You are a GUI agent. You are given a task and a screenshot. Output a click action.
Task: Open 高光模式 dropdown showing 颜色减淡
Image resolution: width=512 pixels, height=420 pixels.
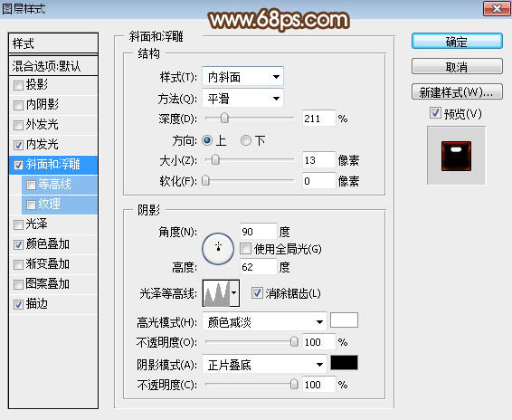[x=264, y=322]
